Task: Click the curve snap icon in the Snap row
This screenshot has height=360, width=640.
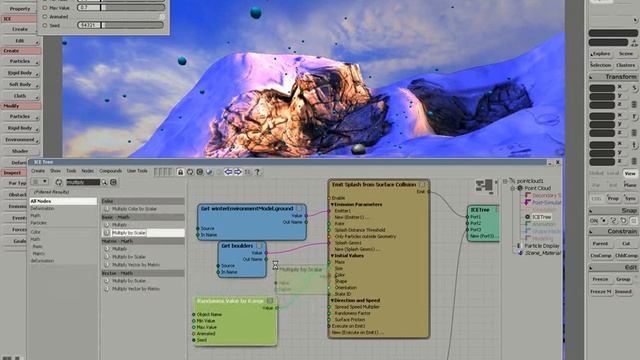Action: [613, 220]
